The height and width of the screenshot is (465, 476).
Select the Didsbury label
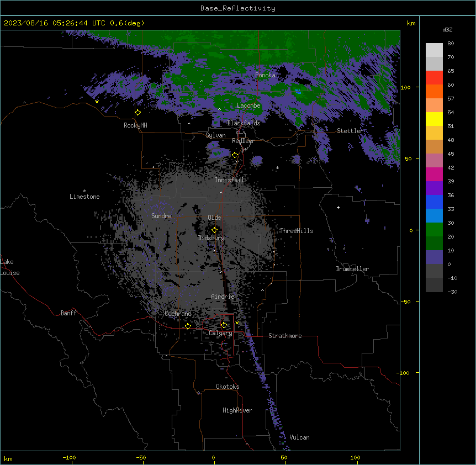pos(211,238)
